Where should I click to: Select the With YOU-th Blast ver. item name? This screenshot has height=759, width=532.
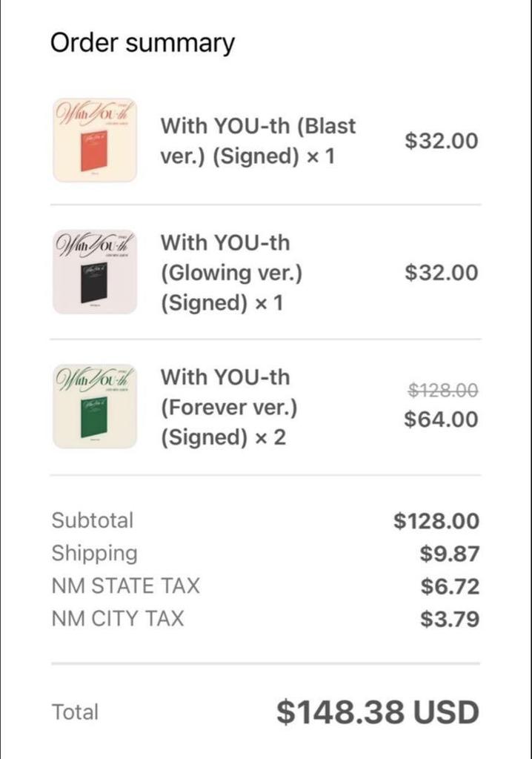[x=258, y=141]
